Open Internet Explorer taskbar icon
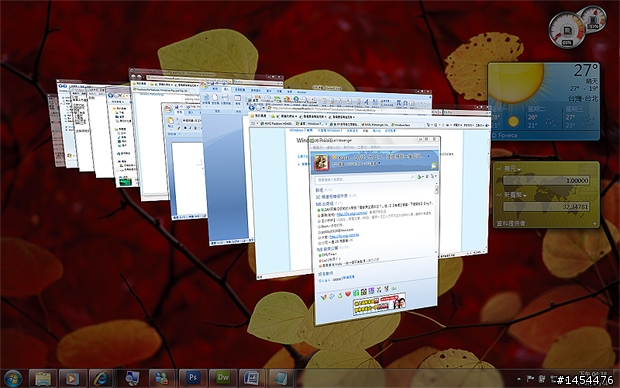The width and height of the screenshot is (620, 388). coord(102,379)
